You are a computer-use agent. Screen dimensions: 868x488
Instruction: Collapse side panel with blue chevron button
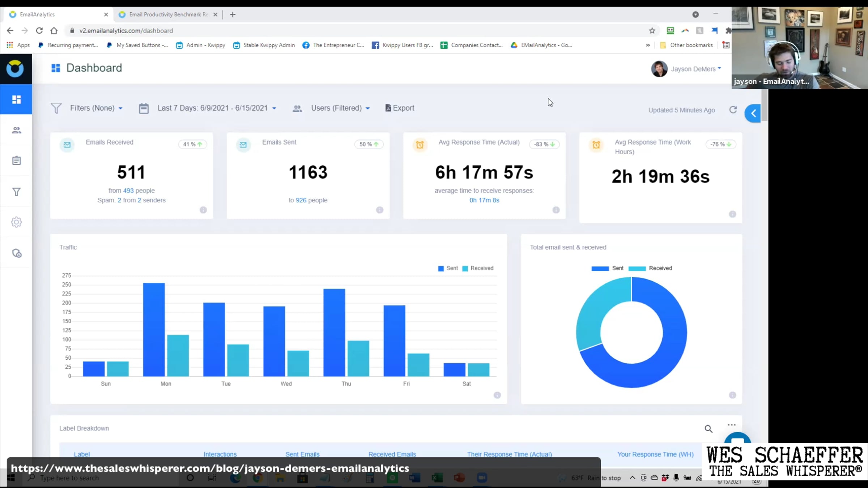coord(753,114)
